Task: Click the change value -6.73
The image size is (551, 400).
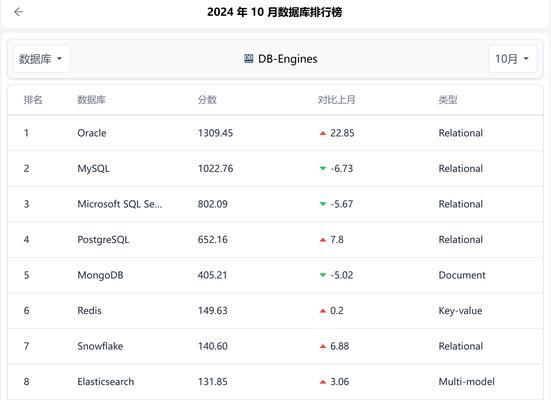Action: pos(342,169)
